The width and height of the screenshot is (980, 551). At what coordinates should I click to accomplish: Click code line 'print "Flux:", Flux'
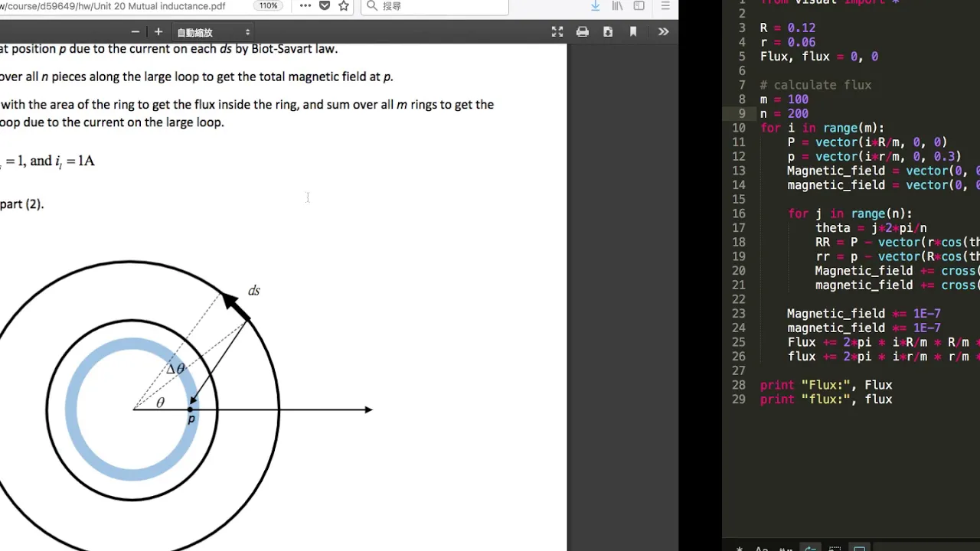[826, 385]
